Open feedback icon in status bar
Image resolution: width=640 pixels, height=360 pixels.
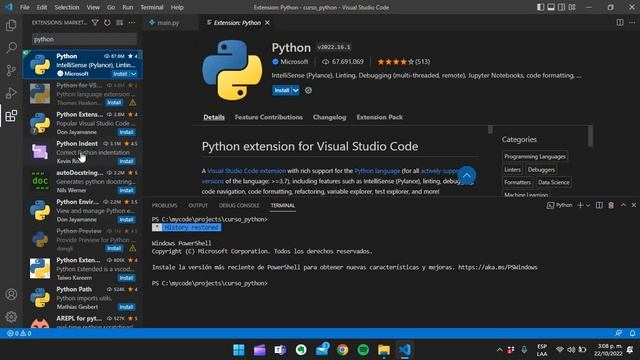pos(619,333)
